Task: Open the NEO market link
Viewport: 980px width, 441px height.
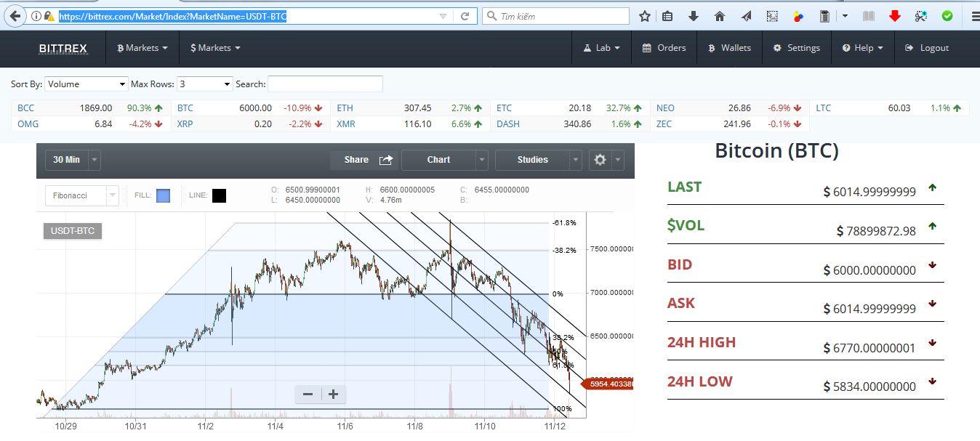Action: tap(665, 108)
